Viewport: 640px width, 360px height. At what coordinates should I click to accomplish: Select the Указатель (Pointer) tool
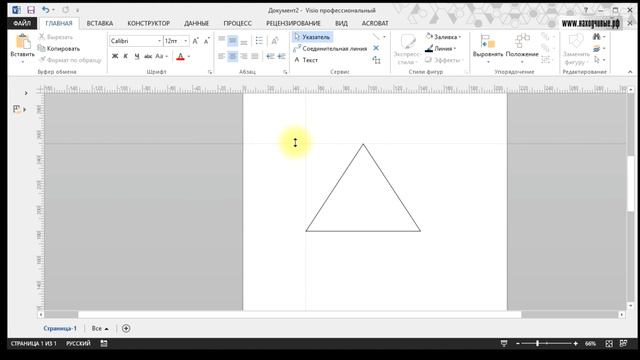[312, 37]
